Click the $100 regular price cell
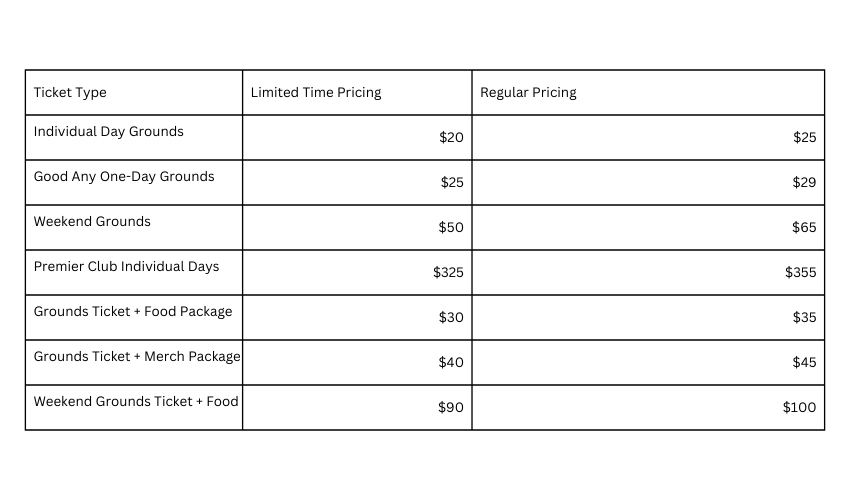 click(x=800, y=407)
